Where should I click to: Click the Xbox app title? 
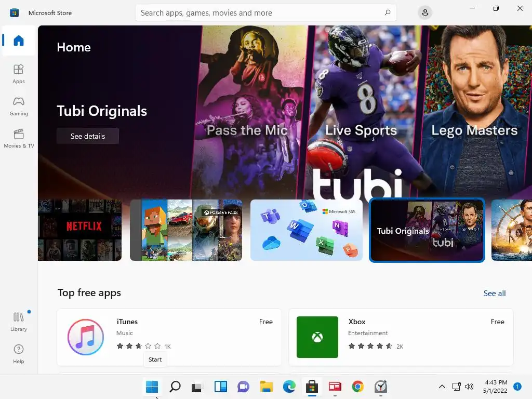point(357,322)
